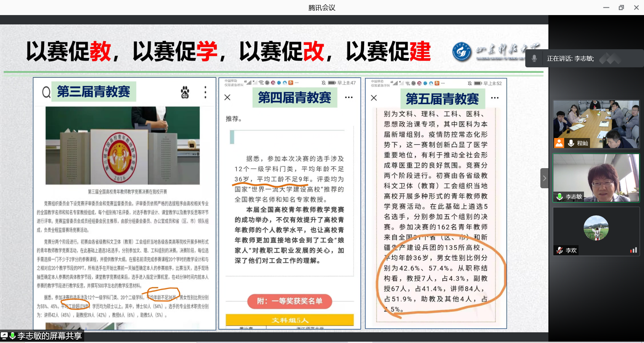The image size is (644, 343).
Task: Click the 附：一等奖获奖名单 button
Action: click(x=289, y=301)
